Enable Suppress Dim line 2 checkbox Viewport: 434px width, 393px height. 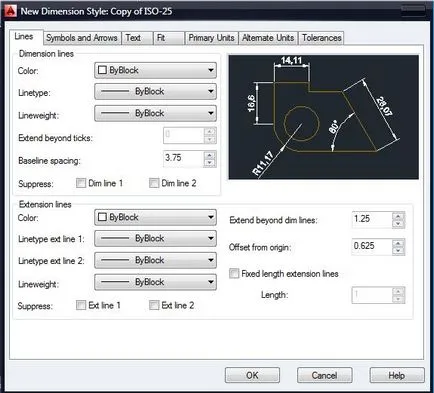click(154, 183)
